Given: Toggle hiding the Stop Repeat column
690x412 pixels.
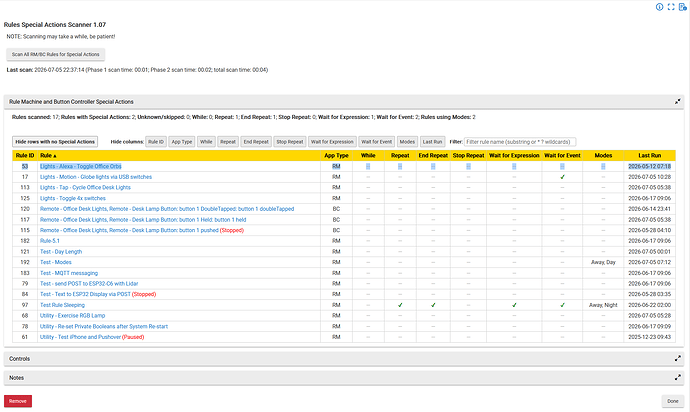Looking at the screenshot, I should click(x=290, y=142).
